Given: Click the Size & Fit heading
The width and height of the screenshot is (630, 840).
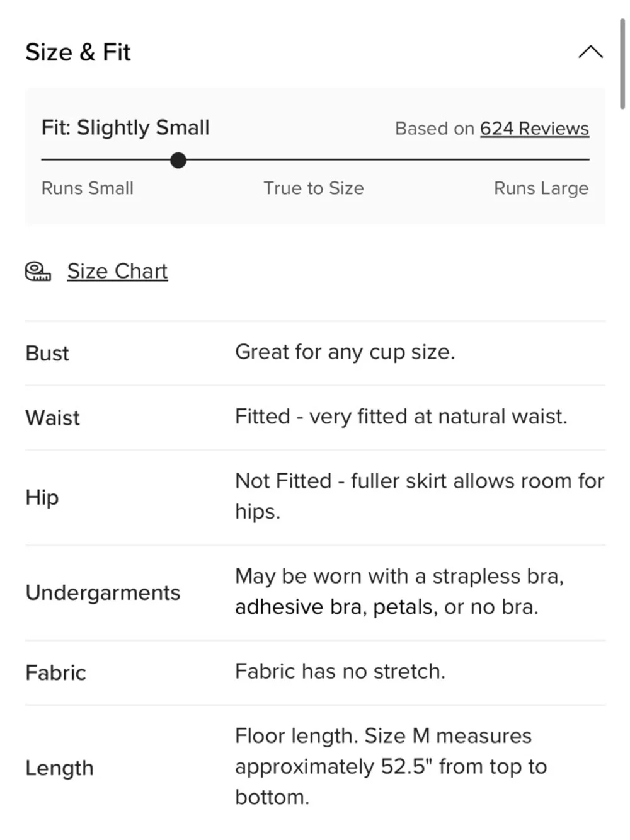Looking at the screenshot, I should 78,52.
